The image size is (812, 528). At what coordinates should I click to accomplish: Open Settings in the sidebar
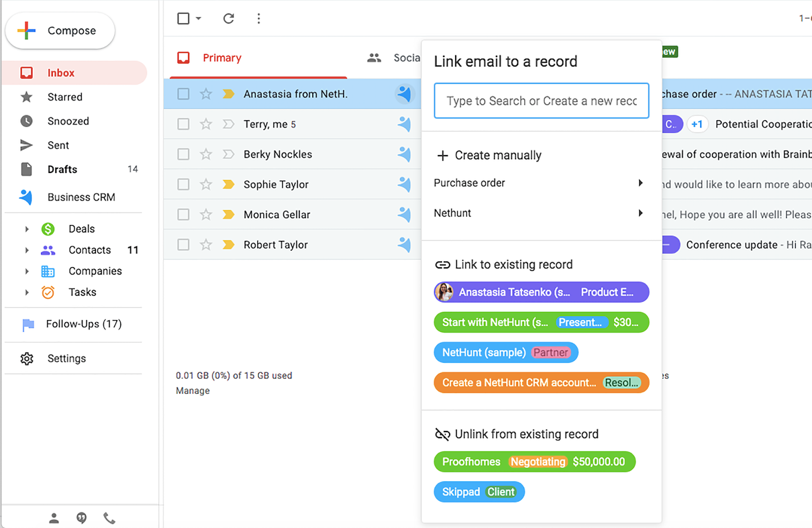66,359
